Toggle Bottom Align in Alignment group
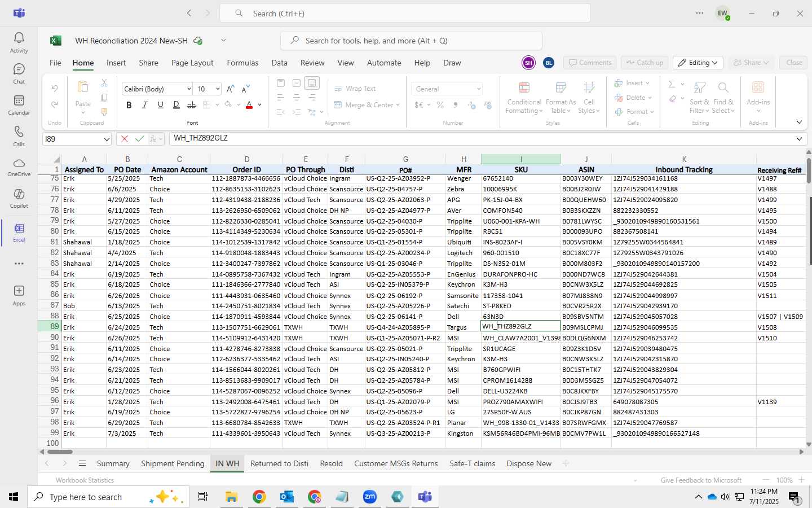Viewport: 812px width, 508px height. [312, 83]
